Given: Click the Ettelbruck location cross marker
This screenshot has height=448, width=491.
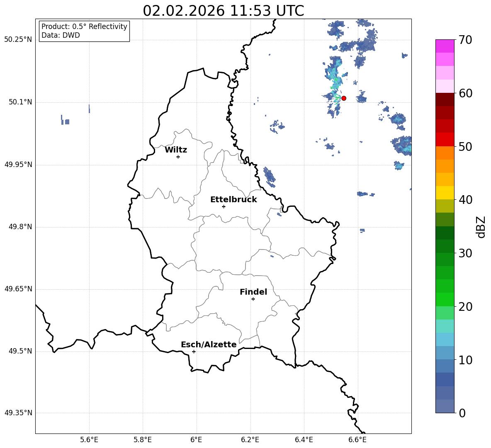Looking at the screenshot, I should [224, 206].
